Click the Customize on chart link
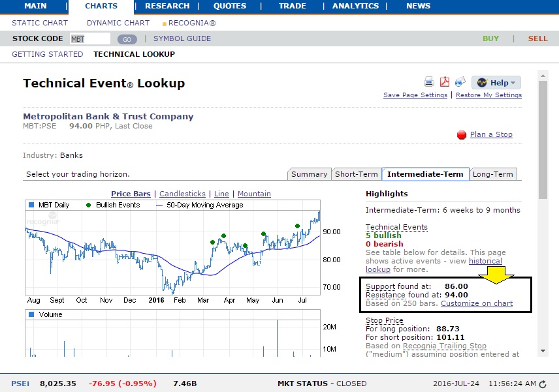 pyautogui.click(x=477, y=303)
